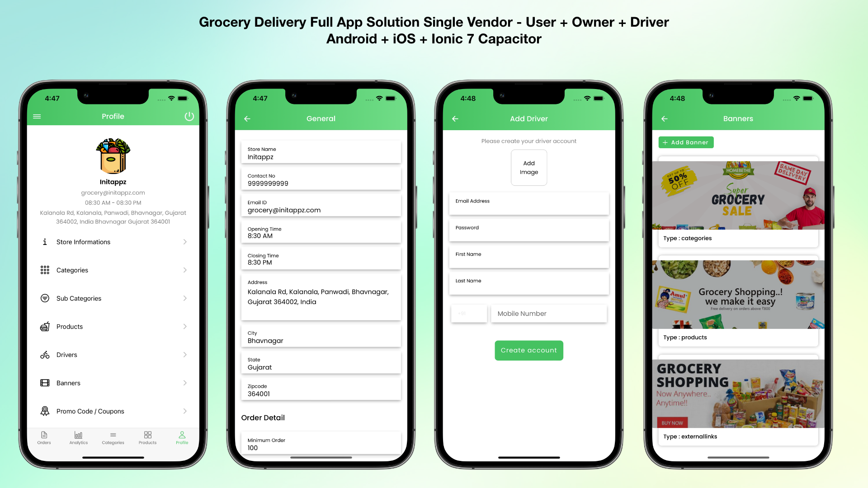Click back arrow on Banners screen

[665, 118]
